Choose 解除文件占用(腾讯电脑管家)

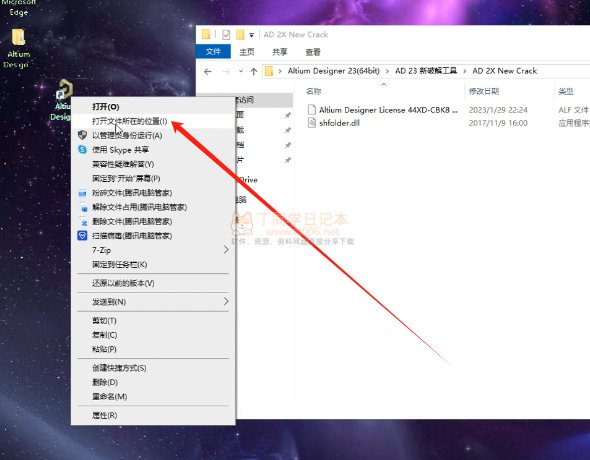point(154,207)
